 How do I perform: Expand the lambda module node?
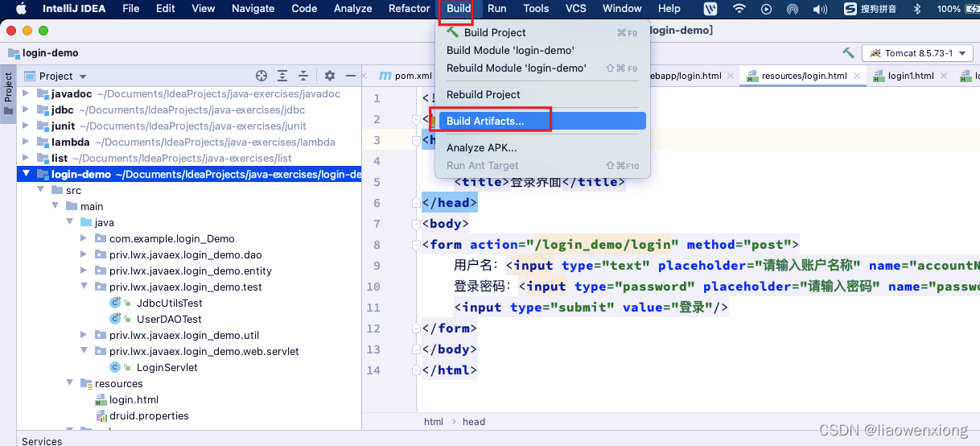coord(26,142)
